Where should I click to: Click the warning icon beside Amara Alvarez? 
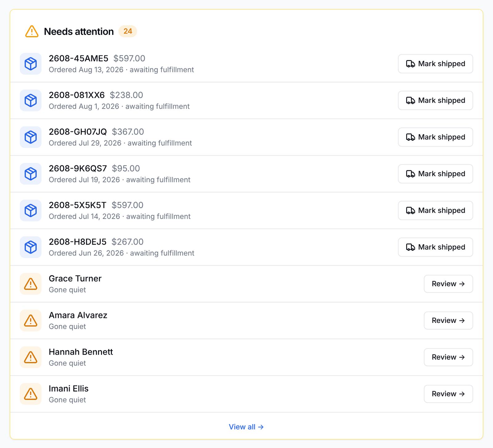pyautogui.click(x=31, y=320)
